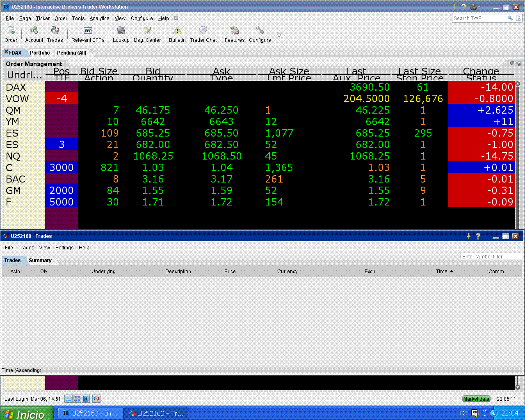Click the symbol filter input field

[491, 257]
